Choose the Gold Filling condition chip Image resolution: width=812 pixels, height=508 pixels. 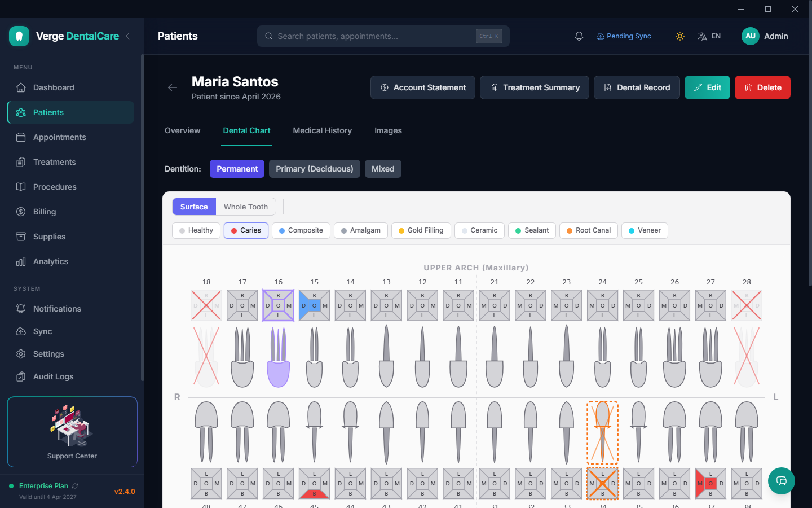coord(421,230)
